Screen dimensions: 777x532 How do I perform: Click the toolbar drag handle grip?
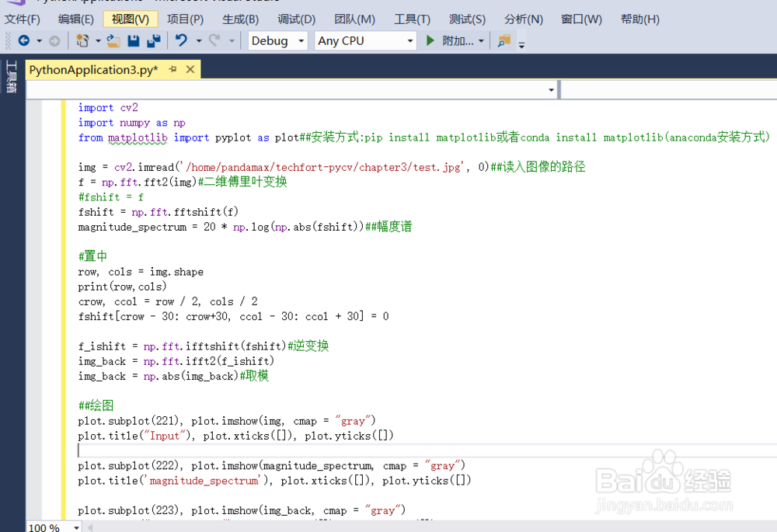tap(8, 40)
